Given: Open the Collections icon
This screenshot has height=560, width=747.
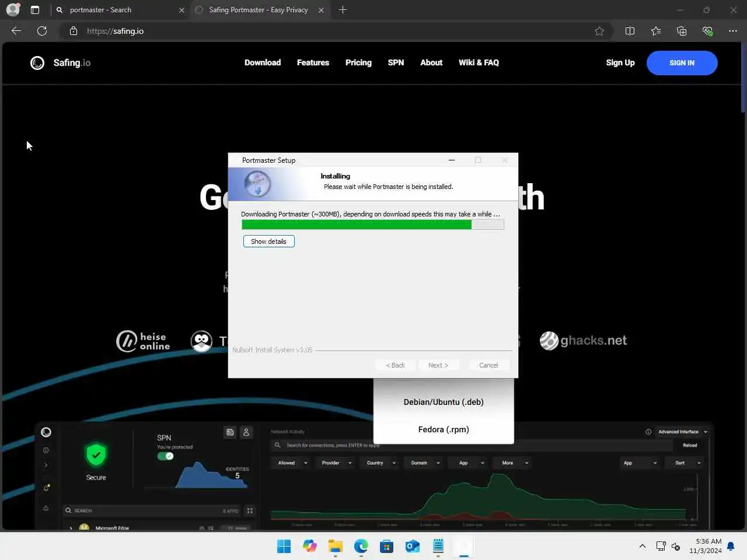Looking at the screenshot, I should (x=682, y=31).
